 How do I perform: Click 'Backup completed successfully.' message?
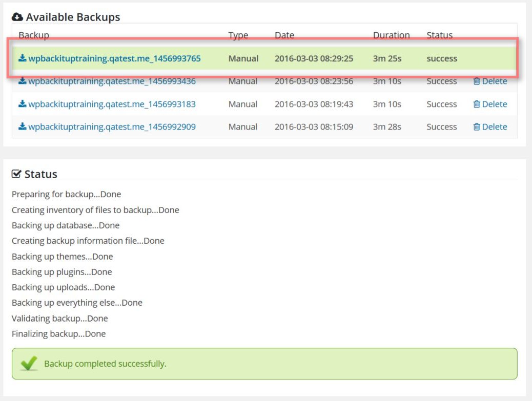pos(105,364)
